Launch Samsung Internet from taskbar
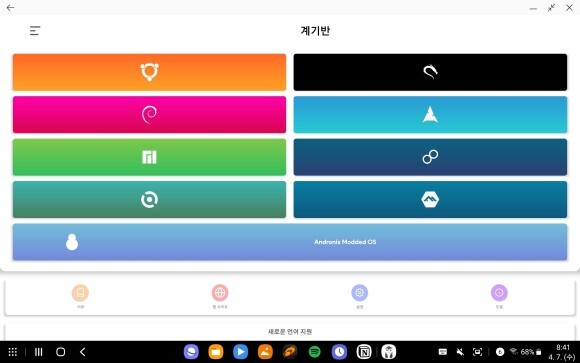Image resolution: width=580 pixels, height=363 pixels. (191, 352)
